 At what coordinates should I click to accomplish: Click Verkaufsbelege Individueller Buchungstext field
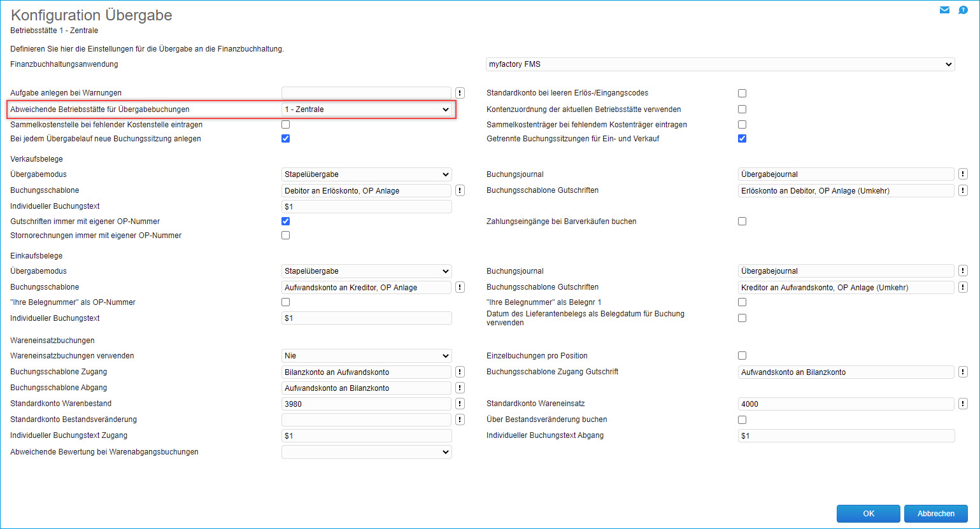coord(367,206)
